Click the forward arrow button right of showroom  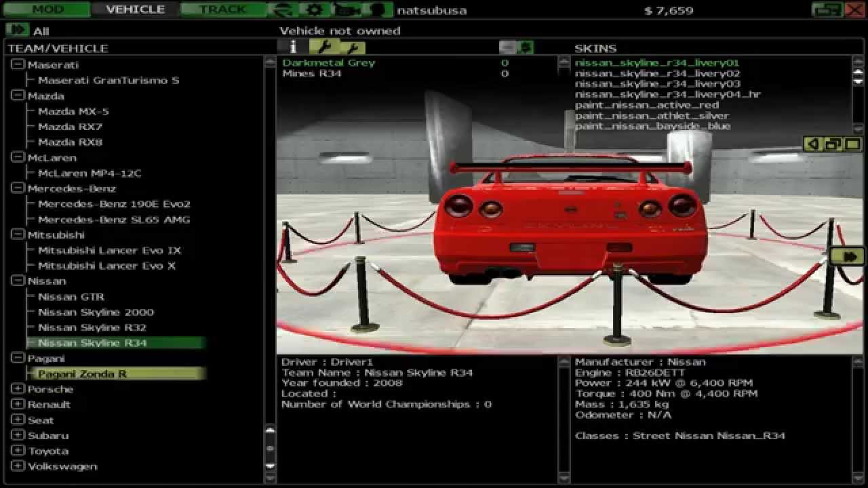coord(846,256)
